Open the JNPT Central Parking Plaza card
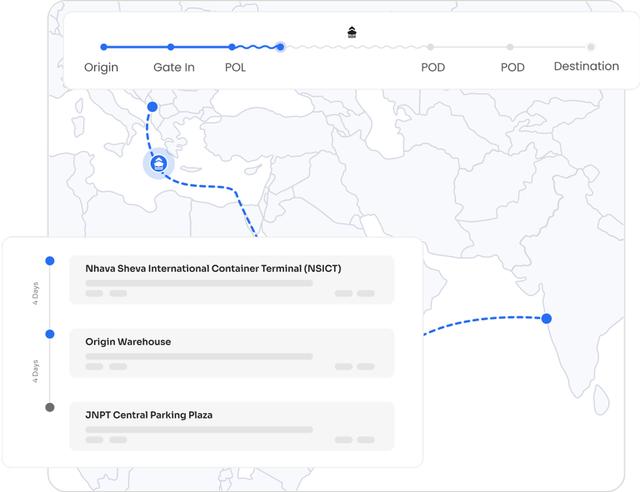The width and height of the screenshot is (640, 492). tap(232, 426)
